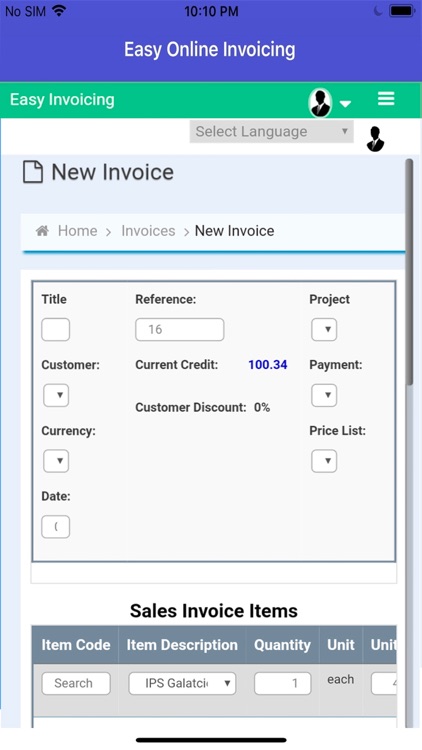Screen dimensions: 422x750
Task: Click the Quantity column header
Action: pos(282,645)
